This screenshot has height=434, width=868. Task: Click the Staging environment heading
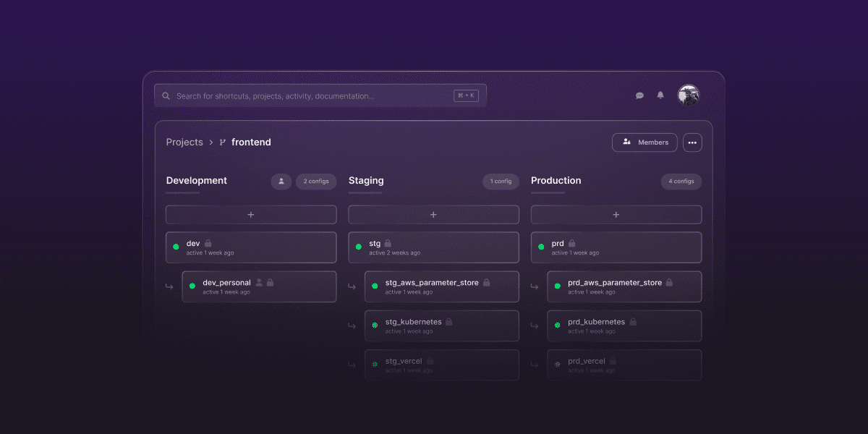coord(366,181)
